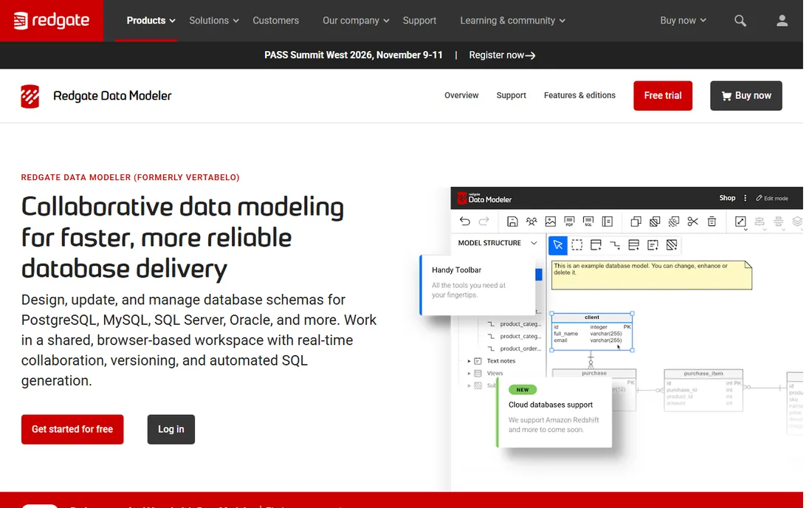The width and height of the screenshot is (812, 508).
Task: Click the dashed hatched paste icon
Action: click(674, 222)
